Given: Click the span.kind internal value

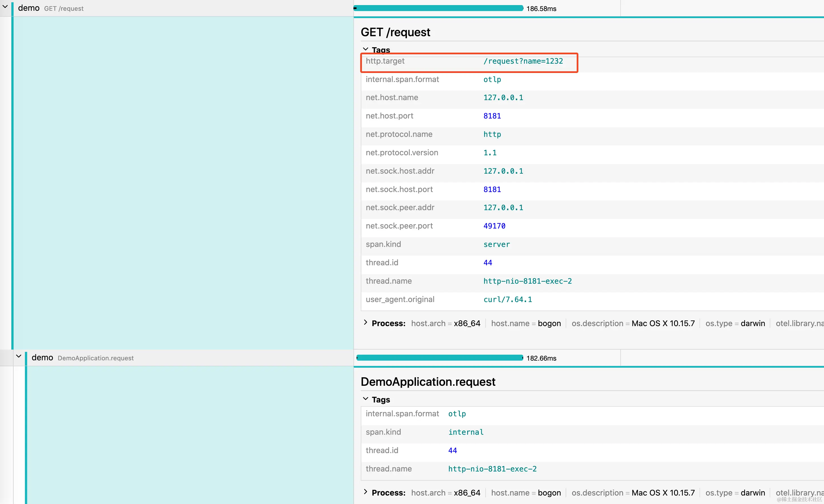Looking at the screenshot, I should [x=466, y=432].
